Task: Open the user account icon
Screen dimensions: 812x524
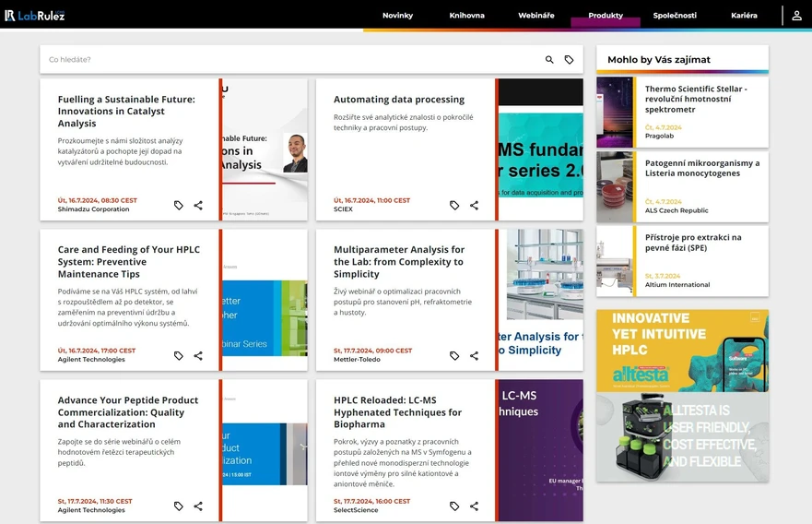Action: pos(796,16)
